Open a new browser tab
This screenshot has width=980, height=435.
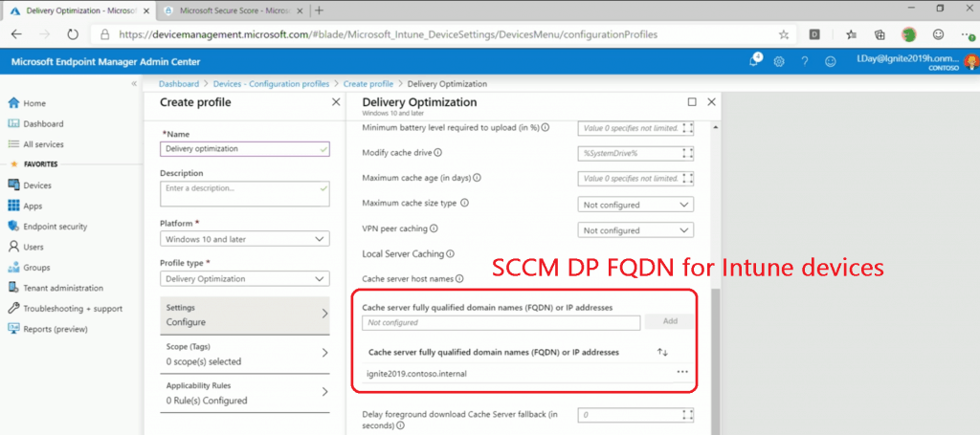[319, 10]
